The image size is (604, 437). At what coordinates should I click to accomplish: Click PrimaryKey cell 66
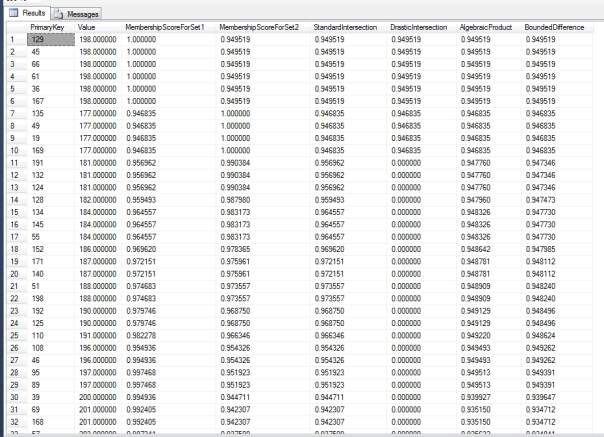click(50, 64)
